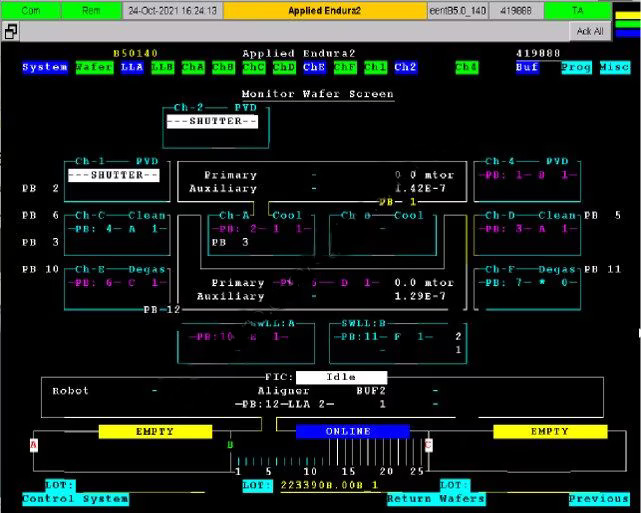Click the Ack All button

tap(590, 31)
